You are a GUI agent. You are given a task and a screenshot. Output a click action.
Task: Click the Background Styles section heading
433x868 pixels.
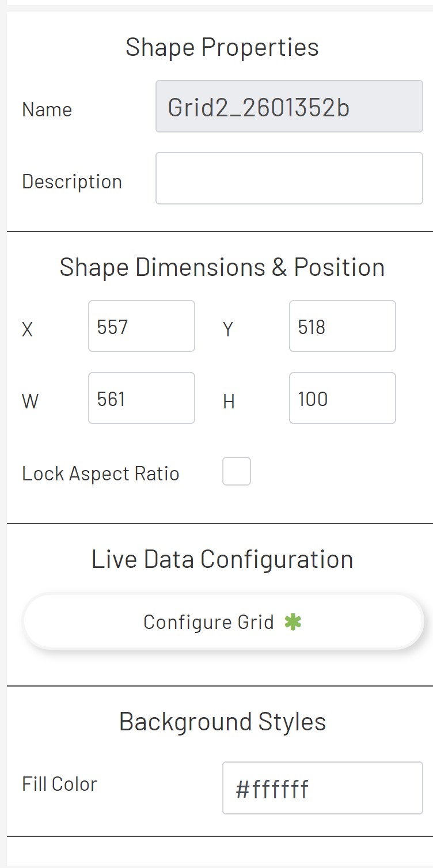click(222, 721)
